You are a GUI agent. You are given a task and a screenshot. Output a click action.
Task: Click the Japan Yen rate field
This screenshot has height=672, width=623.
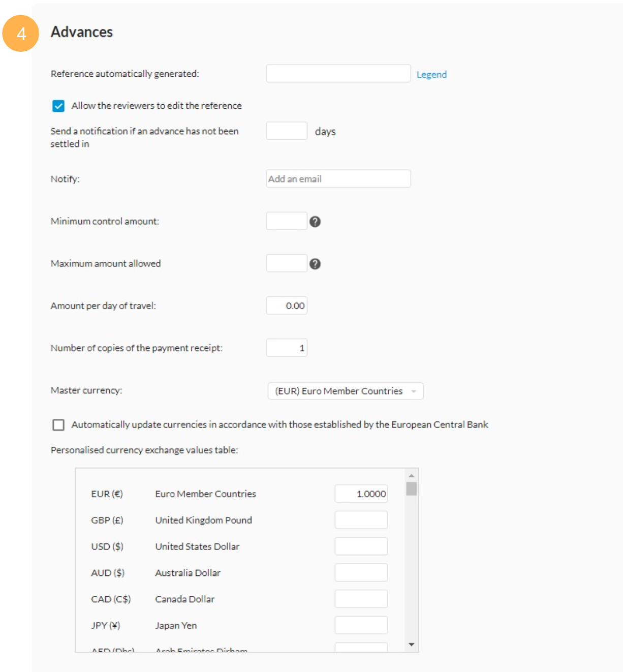tap(361, 625)
